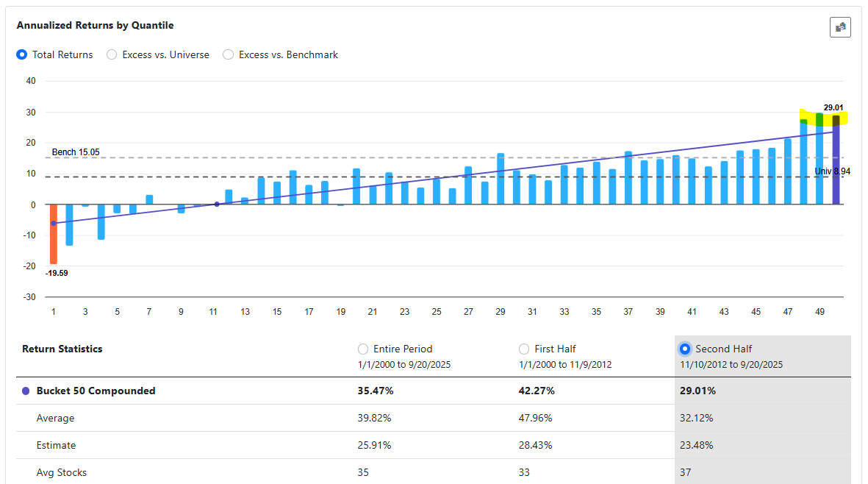The height and width of the screenshot is (484, 868).
Task: Click the 23.48% estimate value
Action: click(x=697, y=445)
